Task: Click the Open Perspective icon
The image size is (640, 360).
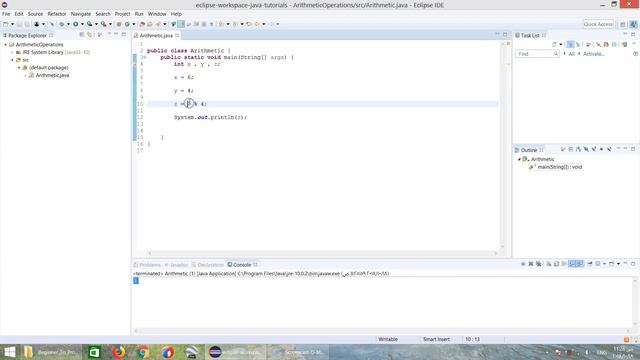Action: coord(623,24)
